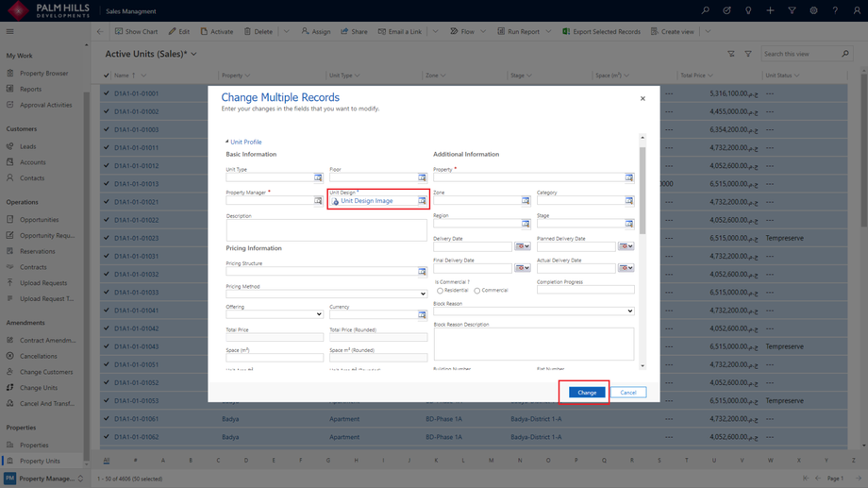Screen dimensions: 868x488
Task: Open the Currency lookup icon
Action: [422, 314]
